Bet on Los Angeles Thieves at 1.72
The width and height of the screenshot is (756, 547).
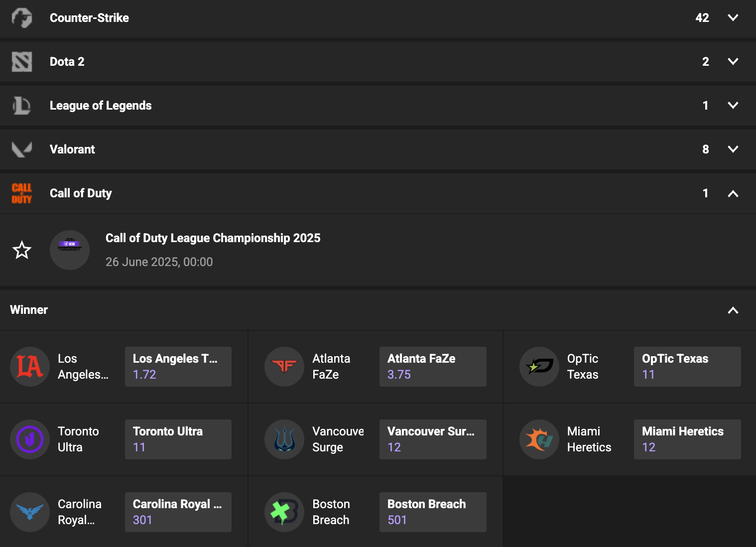[178, 367]
